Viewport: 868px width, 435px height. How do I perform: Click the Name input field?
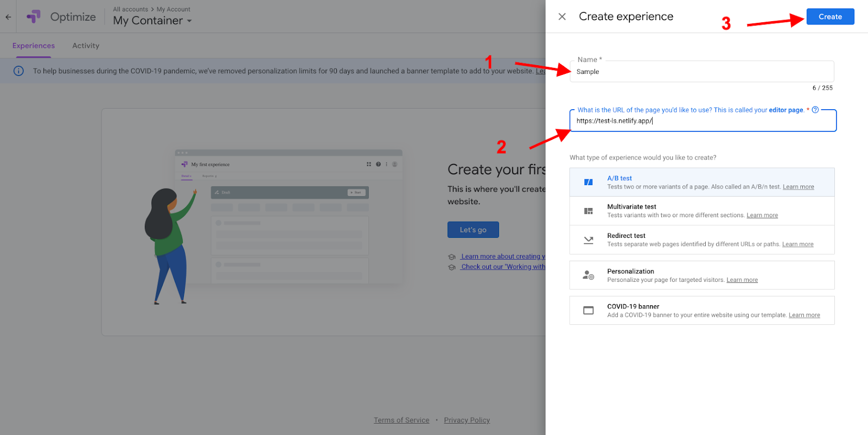point(701,72)
